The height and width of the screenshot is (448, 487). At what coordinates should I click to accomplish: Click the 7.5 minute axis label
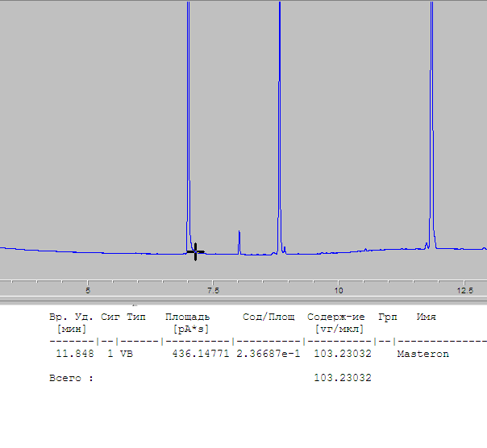pyautogui.click(x=214, y=289)
